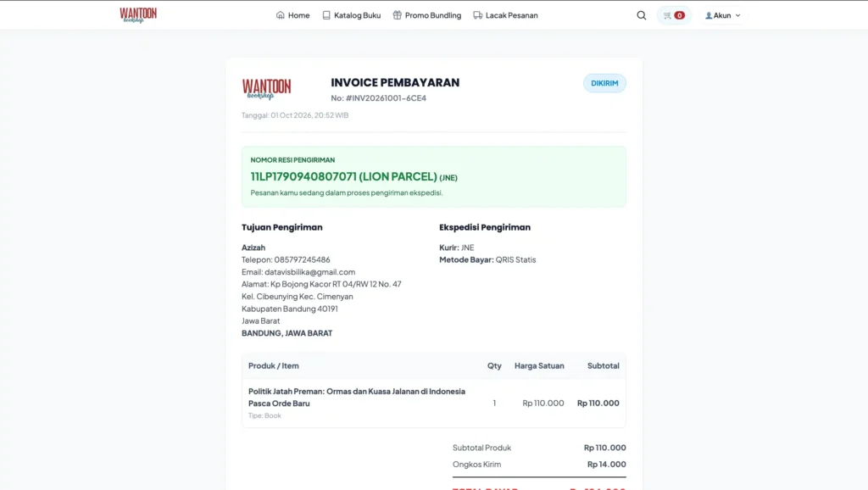Screen dimensions: 868x490
Task: Click the Promo Bundling gift icon
Action: (397, 15)
